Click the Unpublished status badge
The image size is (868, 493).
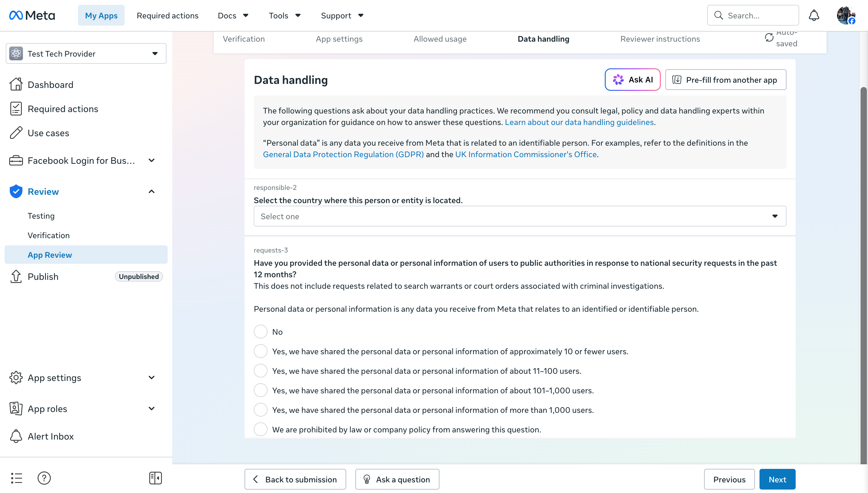(x=138, y=276)
